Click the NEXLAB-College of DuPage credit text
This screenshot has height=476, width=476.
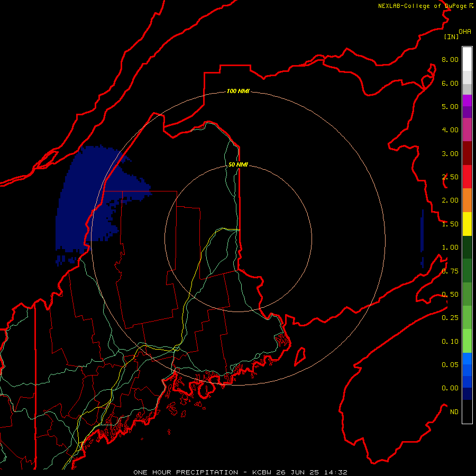425,6
